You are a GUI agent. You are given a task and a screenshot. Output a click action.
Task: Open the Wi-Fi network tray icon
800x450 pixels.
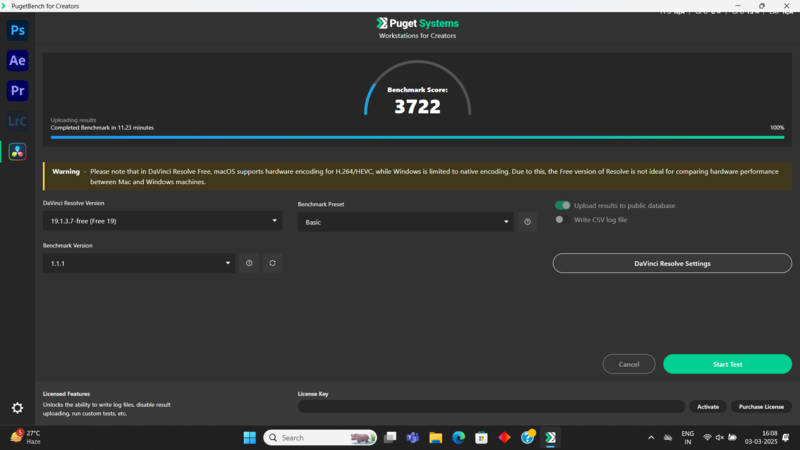point(707,438)
